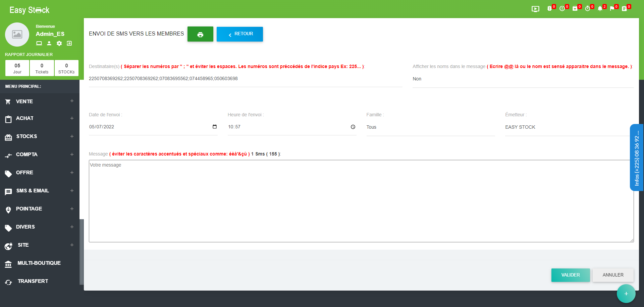
Task: Open the Afficher les noms dropdown showing Non
Action: pos(523,79)
